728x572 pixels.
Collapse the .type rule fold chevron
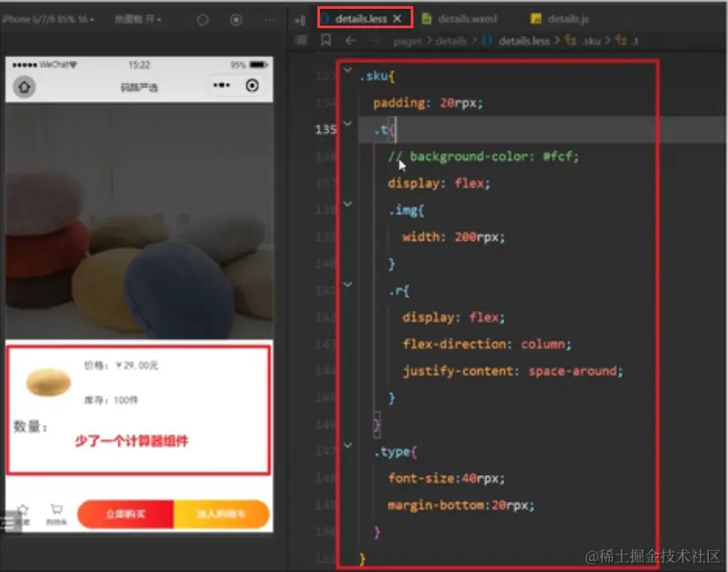(x=348, y=445)
